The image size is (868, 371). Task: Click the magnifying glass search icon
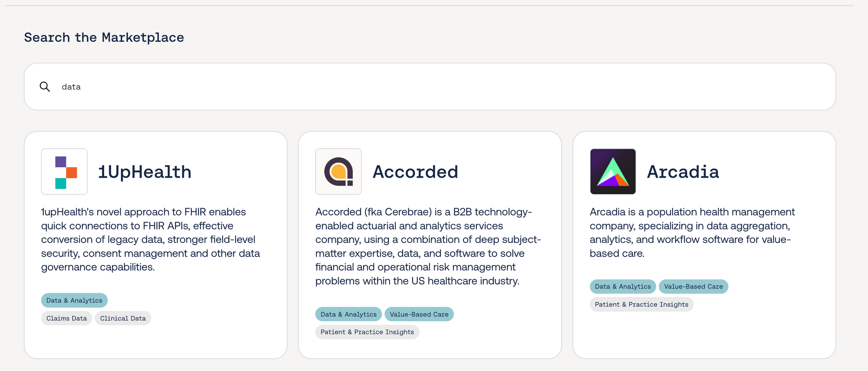(x=45, y=86)
